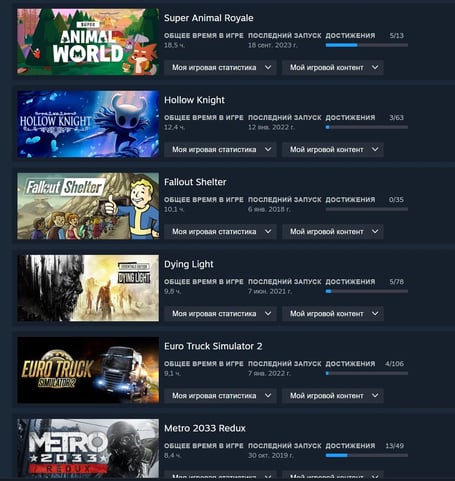The width and height of the screenshot is (455, 481).
Task: Click the Metro 2033 Redux cover image
Action: (88, 448)
